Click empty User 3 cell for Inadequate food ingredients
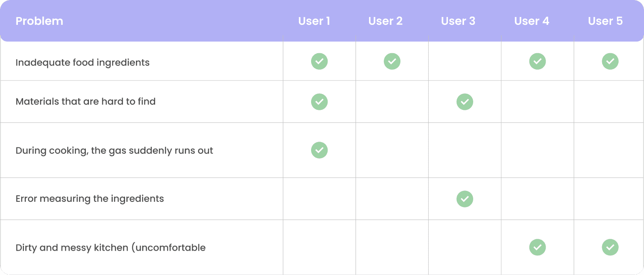 465,61
